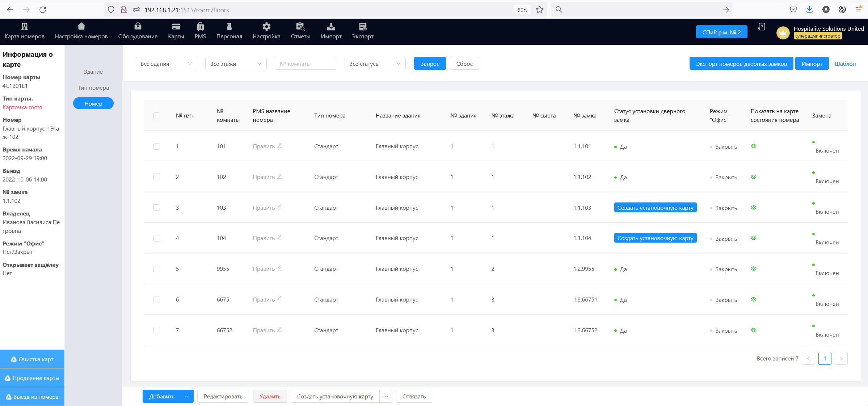Screen dimensions: 868x406
Task: Click the help question icon in header
Action: (x=762, y=27)
